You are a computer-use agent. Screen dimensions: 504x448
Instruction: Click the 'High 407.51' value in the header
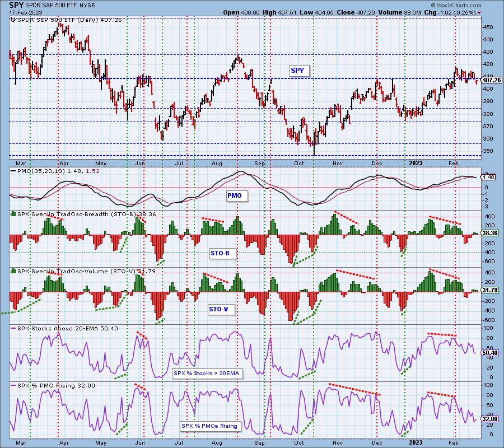pyautogui.click(x=279, y=12)
